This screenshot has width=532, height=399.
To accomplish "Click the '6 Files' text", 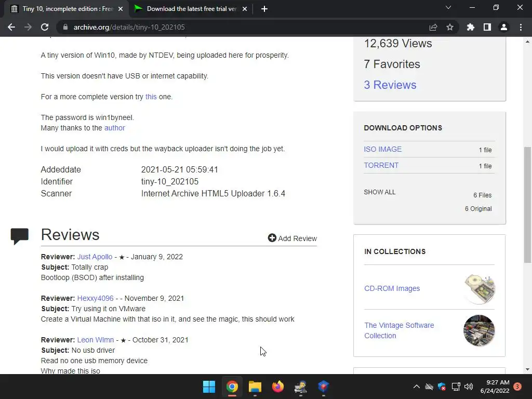I will click(483, 195).
